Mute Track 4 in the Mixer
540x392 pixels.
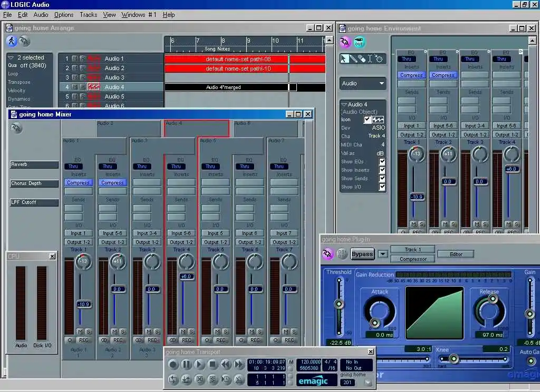(x=183, y=331)
